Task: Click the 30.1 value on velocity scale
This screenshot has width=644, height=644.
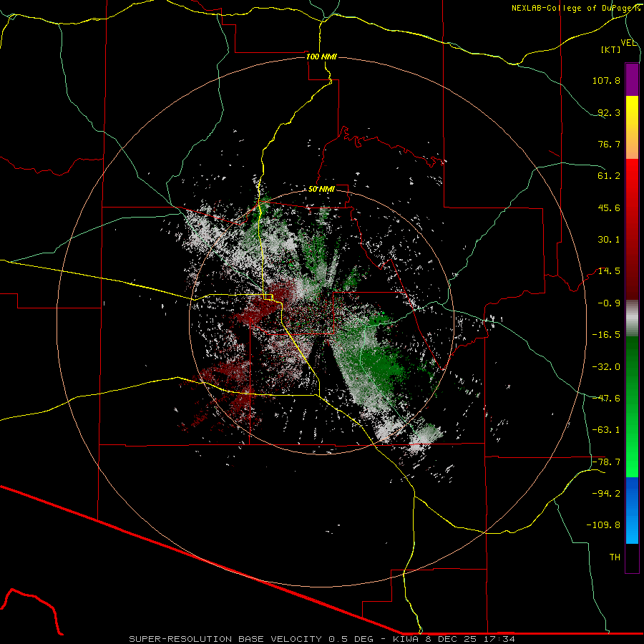Action: click(609, 240)
